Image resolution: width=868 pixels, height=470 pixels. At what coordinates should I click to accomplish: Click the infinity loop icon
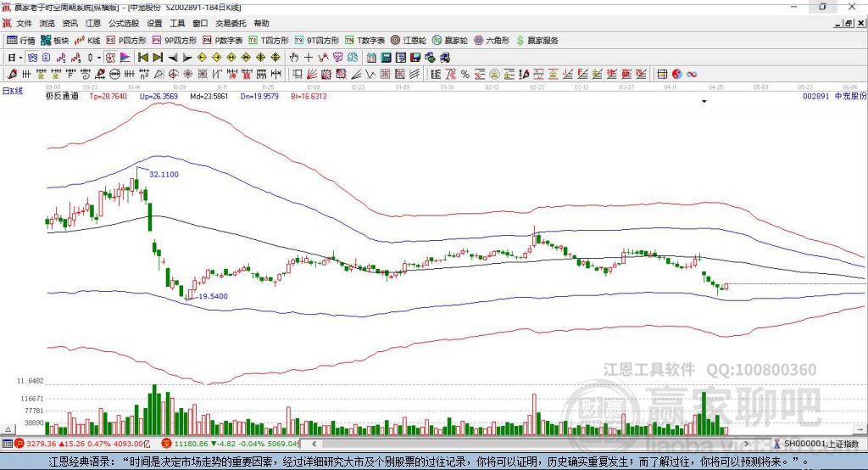pos(692,75)
